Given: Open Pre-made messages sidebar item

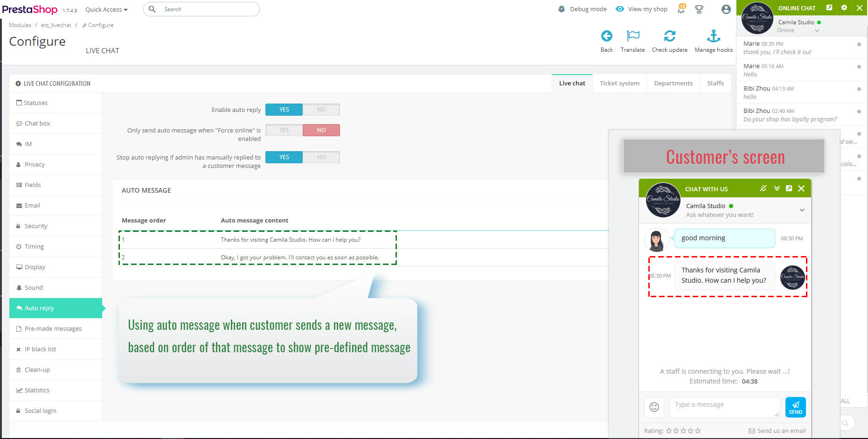Looking at the screenshot, I should [56, 329].
